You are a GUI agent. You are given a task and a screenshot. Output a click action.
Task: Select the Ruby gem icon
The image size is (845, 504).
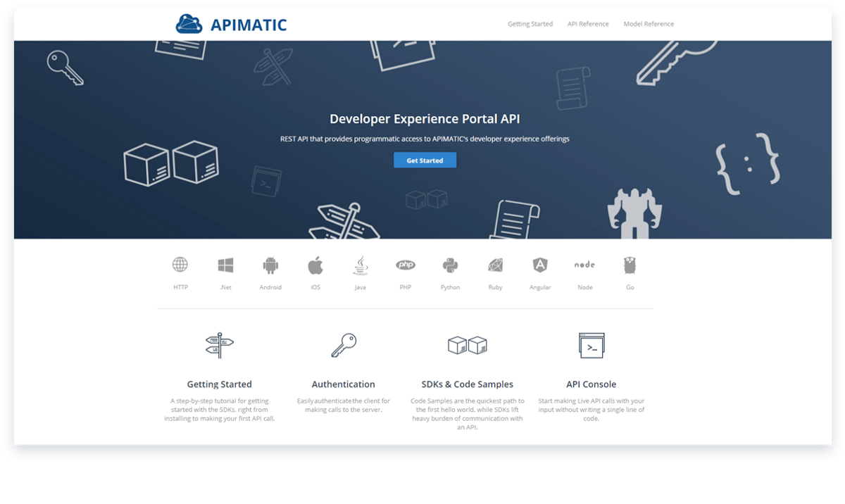coord(495,265)
